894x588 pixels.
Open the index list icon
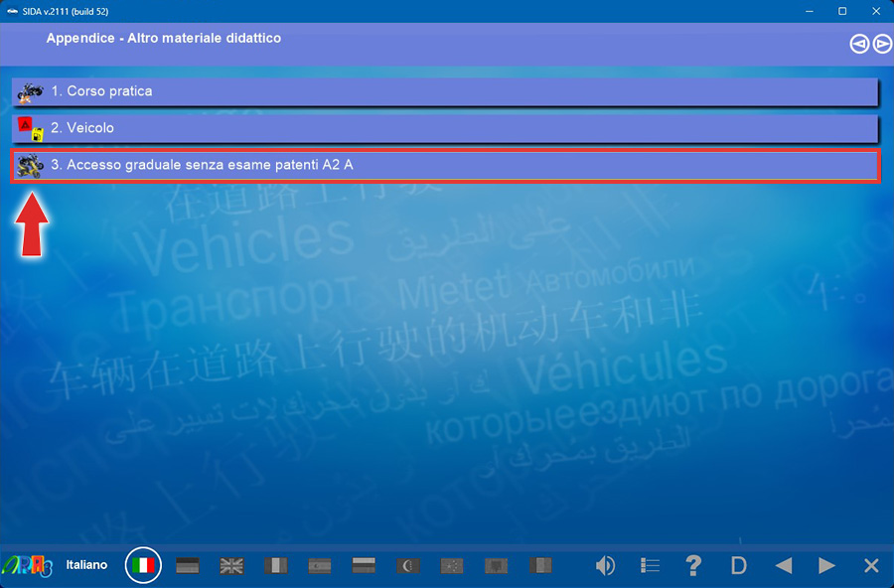(651, 565)
